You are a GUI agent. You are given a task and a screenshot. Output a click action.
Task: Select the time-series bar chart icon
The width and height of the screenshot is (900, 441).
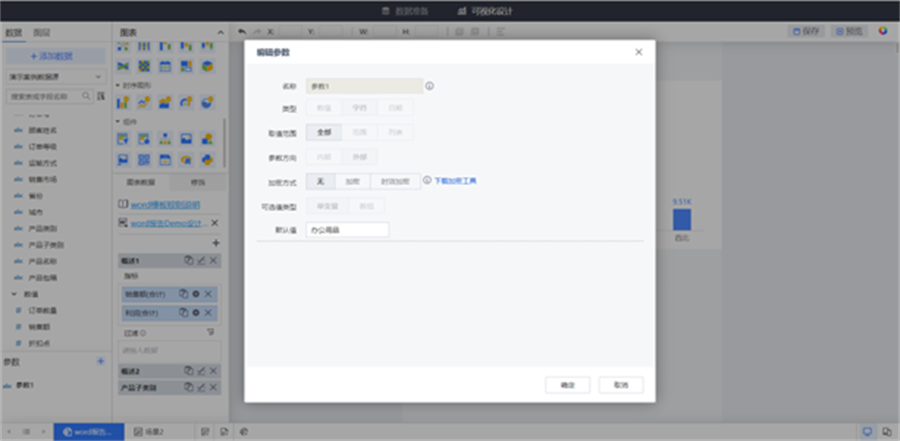click(123, 103)
